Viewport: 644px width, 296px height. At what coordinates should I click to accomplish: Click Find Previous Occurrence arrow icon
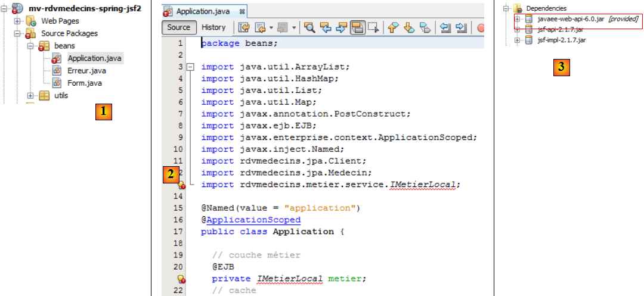tap(326, 27)
